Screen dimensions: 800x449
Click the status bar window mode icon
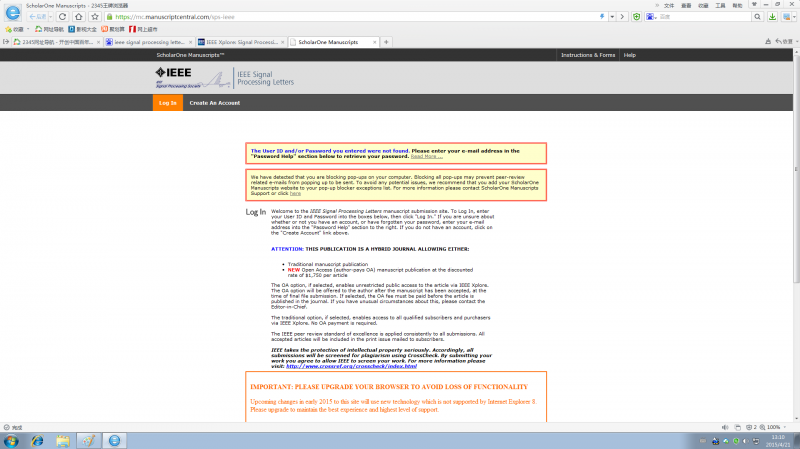pyautogui.click(x=738, y=427)
